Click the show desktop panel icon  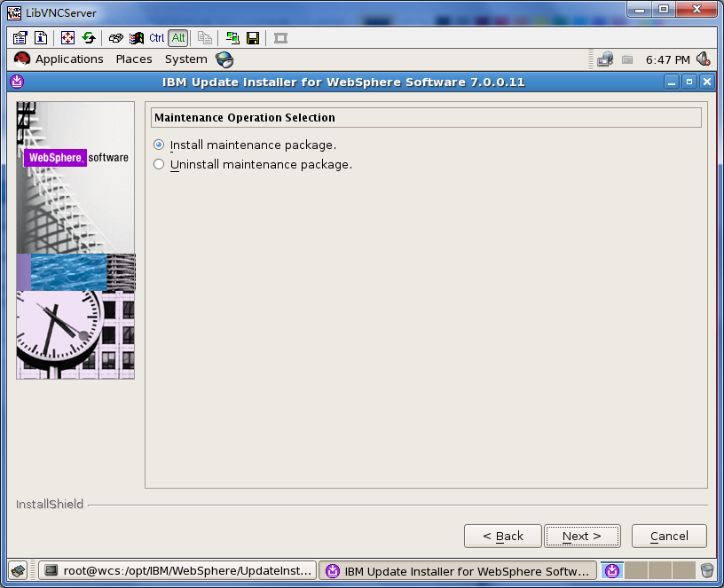coord(19,571)
